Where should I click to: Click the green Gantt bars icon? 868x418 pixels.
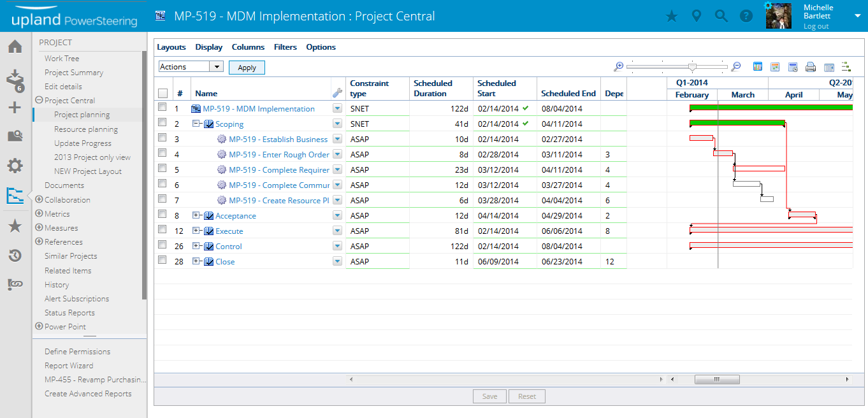(846, 66)
